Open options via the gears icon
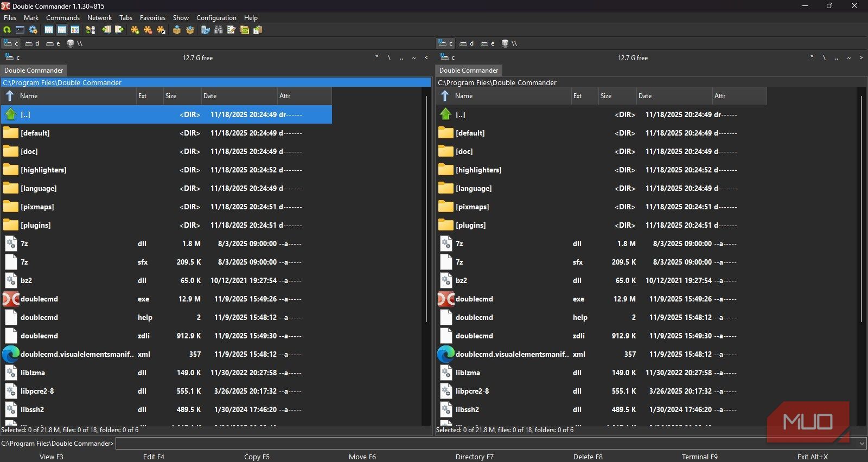 pos(33,30)
